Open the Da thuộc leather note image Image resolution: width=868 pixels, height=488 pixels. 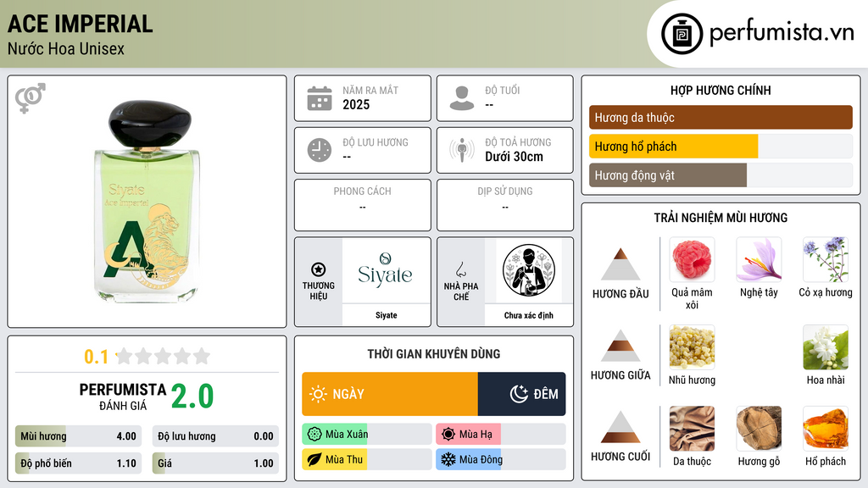pyautogui.click(x=692, y=428)
